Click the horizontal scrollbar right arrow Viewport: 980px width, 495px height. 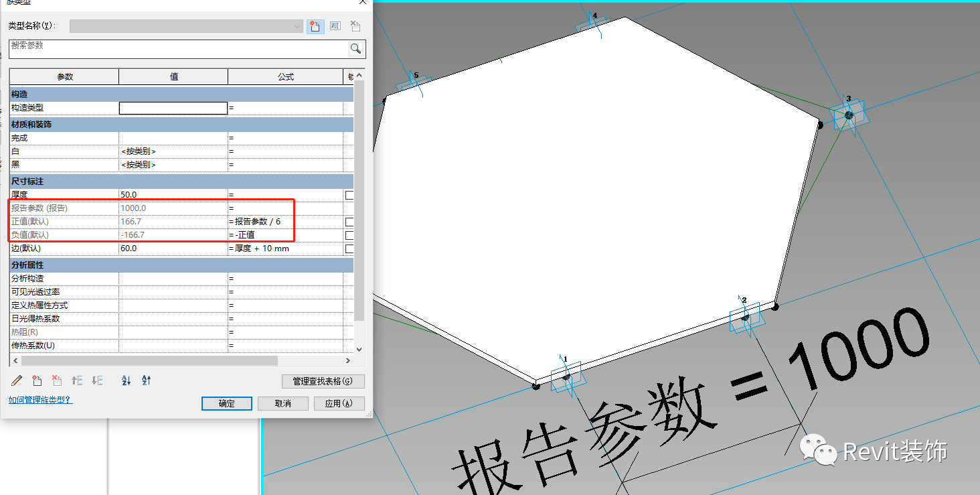349,360
